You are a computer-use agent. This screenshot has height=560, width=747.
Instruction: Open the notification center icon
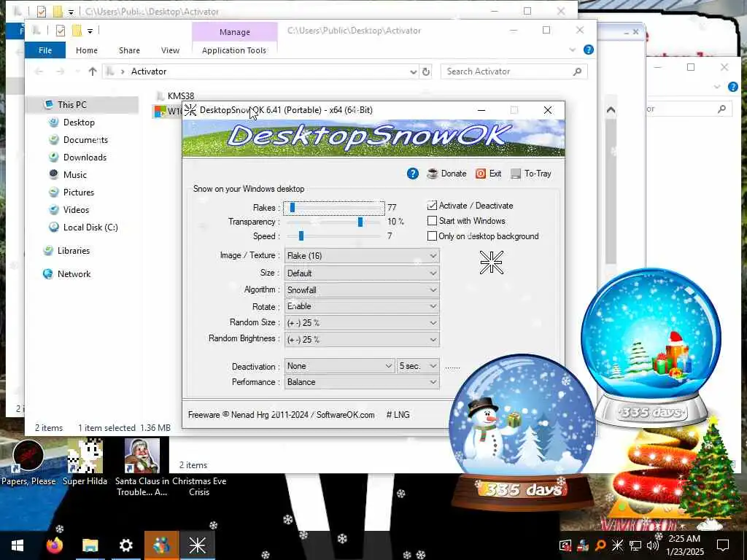coord(723,545)
